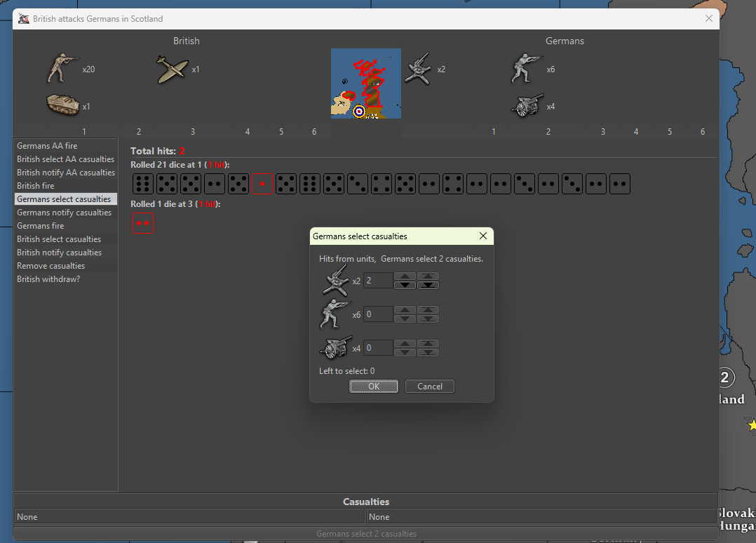
Task: Click the artillery casualties count field
Action: 378,348
